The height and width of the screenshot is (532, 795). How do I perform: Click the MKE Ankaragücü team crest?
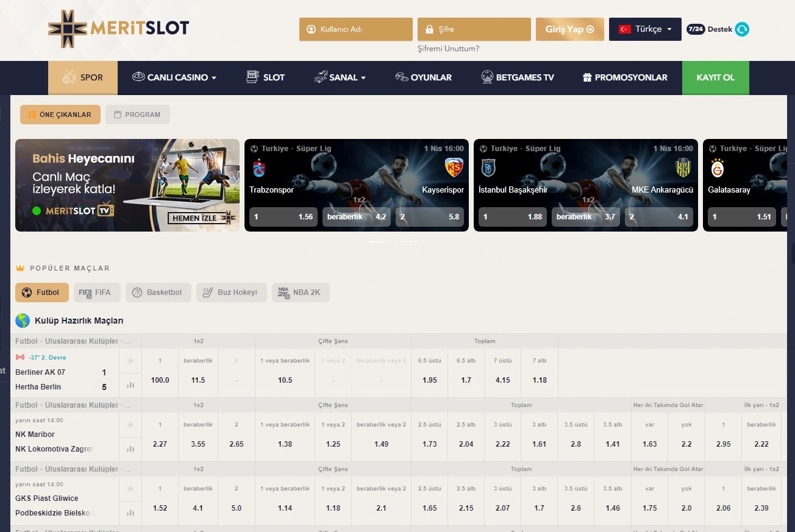pos(683,168)
